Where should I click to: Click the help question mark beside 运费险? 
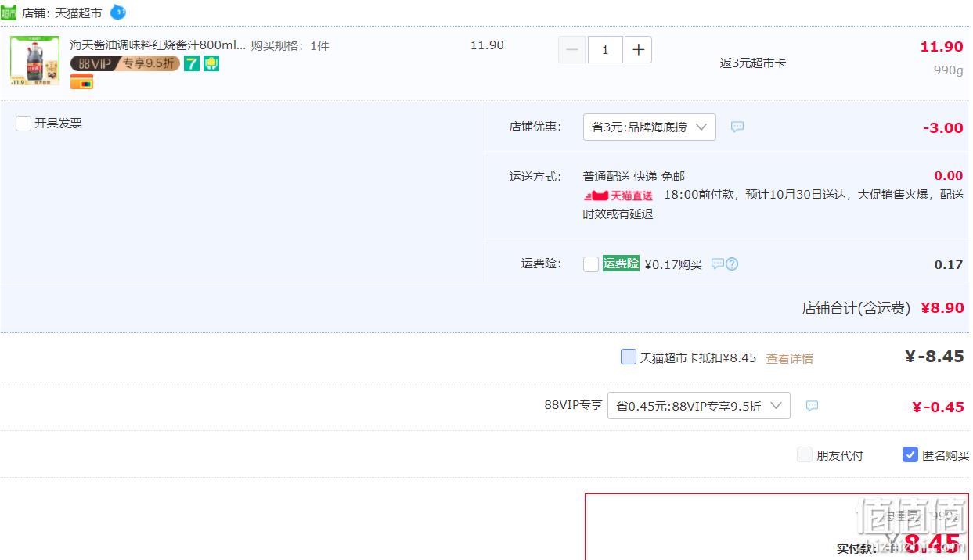732,264
